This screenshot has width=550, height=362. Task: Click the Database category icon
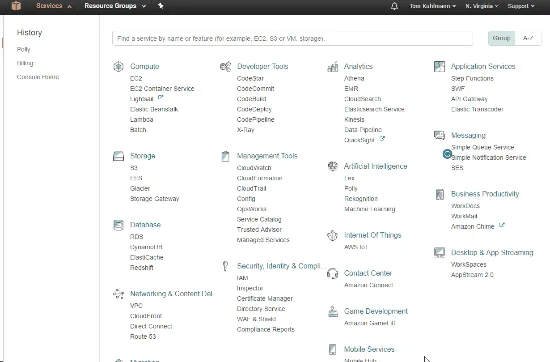119,225
